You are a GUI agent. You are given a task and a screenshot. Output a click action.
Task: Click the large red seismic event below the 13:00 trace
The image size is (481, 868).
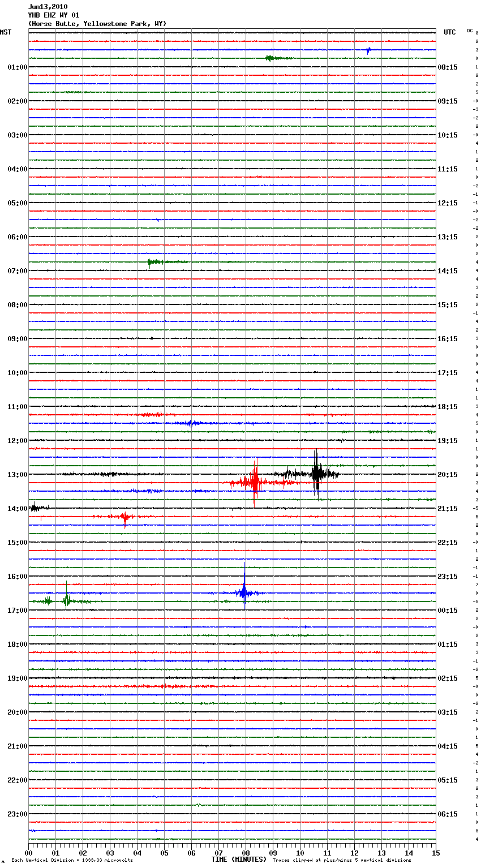click(x=255, y=482)
